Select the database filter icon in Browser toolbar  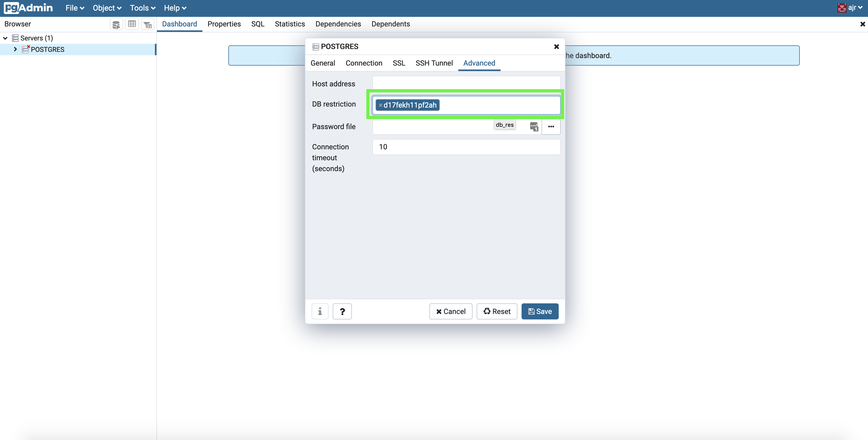pos(147,24)
